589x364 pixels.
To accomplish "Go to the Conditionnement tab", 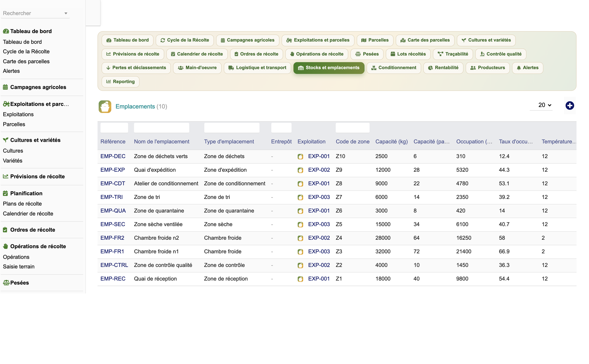I will pos(394,68).
